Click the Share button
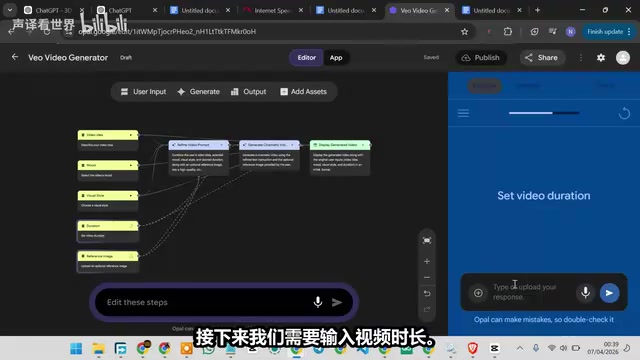The image size is (640, 360). pyautogui.click(x=541, y=58)
